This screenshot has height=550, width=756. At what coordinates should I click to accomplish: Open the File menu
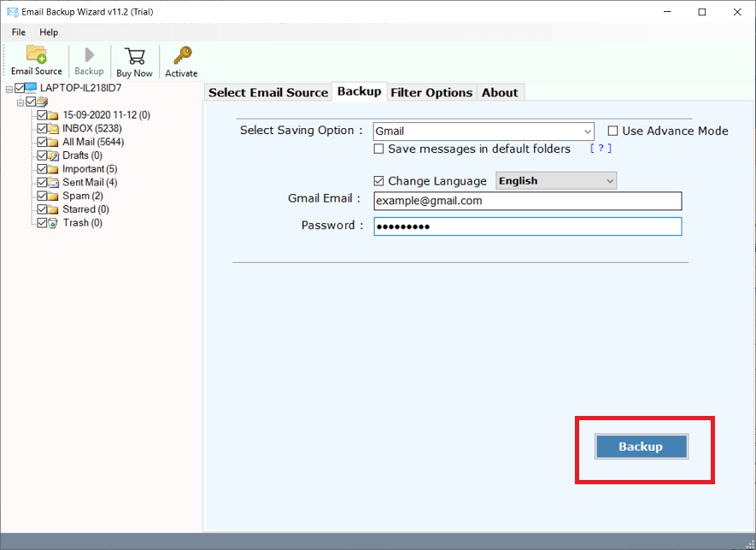click(18, 32)
